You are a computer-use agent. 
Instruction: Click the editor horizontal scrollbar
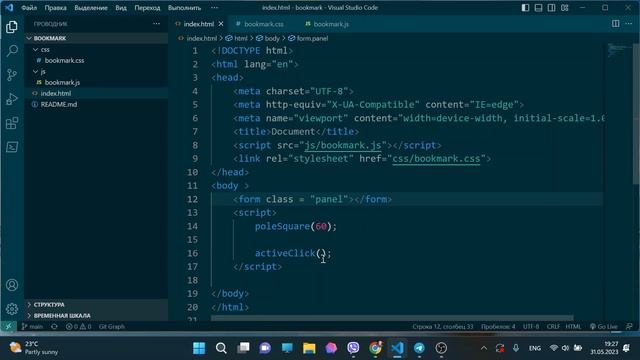[x=392, y=318]
